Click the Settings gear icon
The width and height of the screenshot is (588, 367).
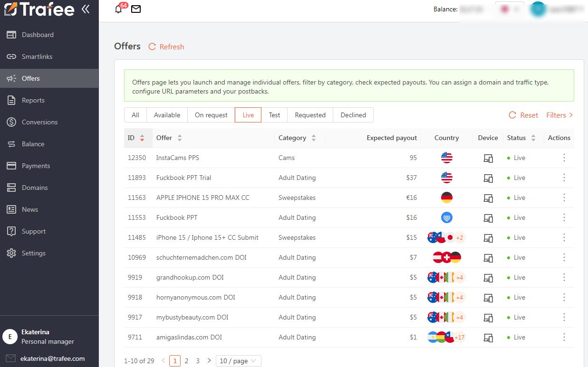11,253
